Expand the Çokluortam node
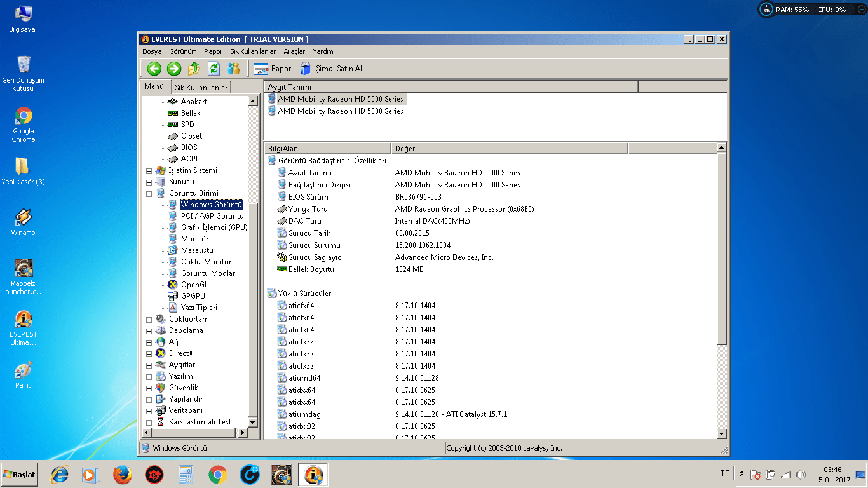Viewport: 868px width, 488px height. tap(149, 319)
